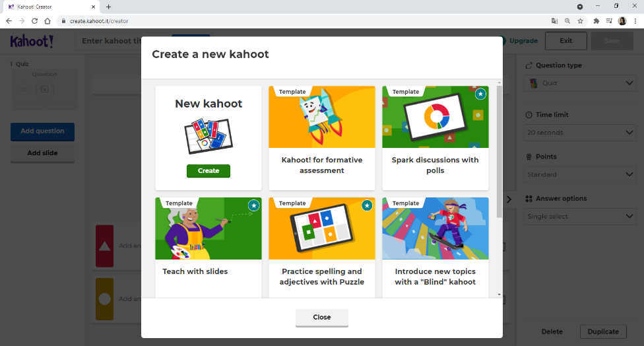Open the Time limit 20 seconds dropdown
This screenshot has height=346, width=644.
click(x=580, y=133)
